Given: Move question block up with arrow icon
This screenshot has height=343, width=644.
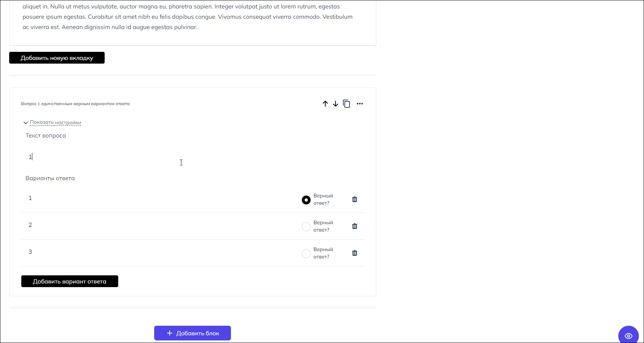Looking at the screenshot, I should coord(325,104).
